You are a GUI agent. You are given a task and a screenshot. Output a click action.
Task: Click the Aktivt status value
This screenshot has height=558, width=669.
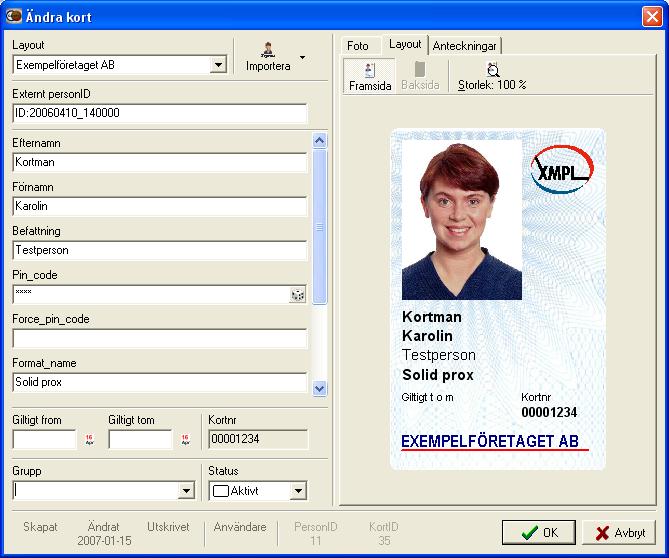point(244,491)
